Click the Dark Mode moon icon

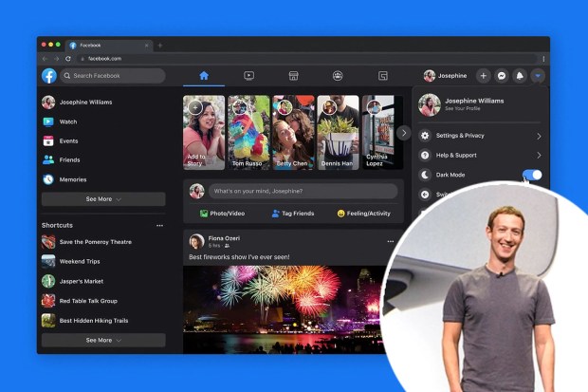click(x=425, y=175)
